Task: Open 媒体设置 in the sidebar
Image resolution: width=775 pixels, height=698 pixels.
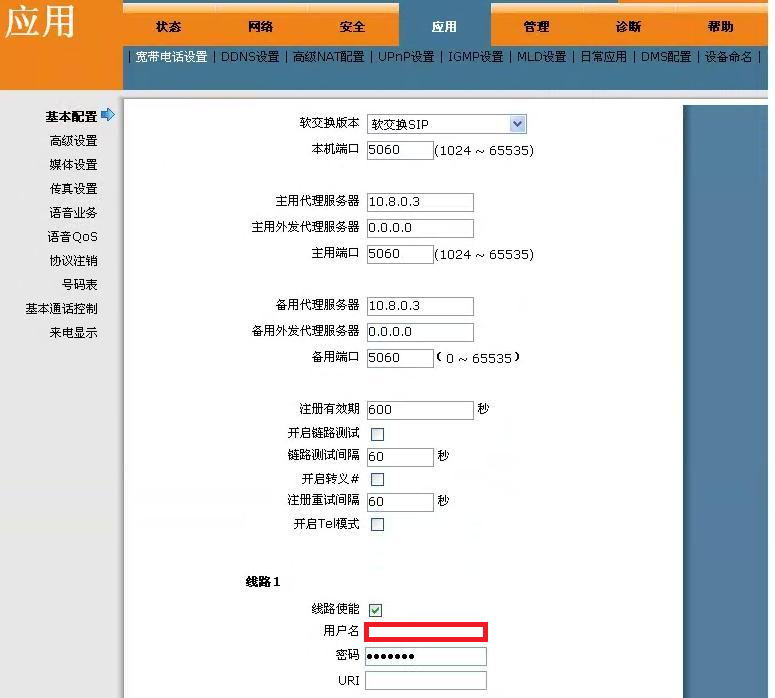Action: [x=74, y=165]
